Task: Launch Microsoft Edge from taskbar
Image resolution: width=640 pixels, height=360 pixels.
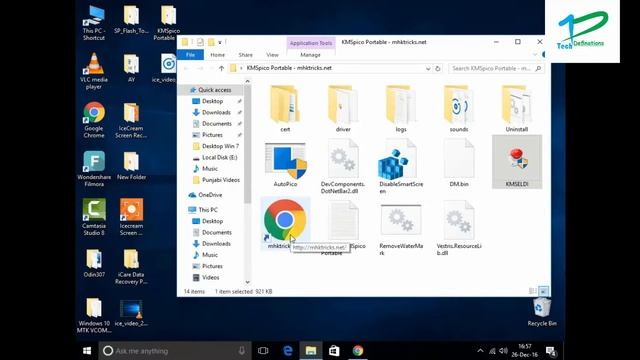Action: click(287, 351)
